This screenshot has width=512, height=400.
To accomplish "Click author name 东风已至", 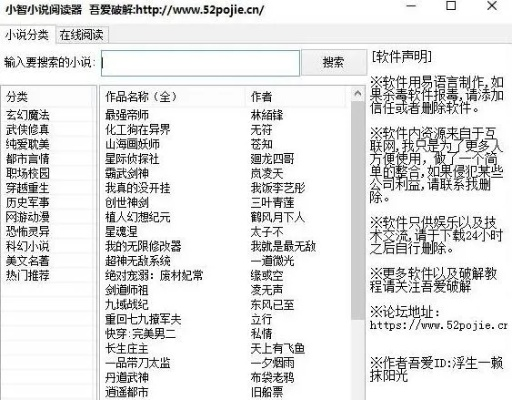I will [273, 305].
